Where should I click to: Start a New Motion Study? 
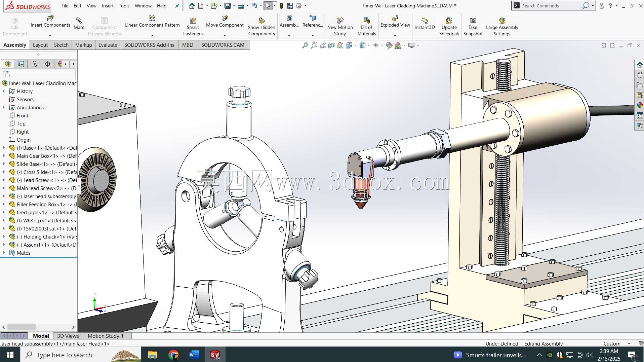pyautogui.click(x=340, y=27)
